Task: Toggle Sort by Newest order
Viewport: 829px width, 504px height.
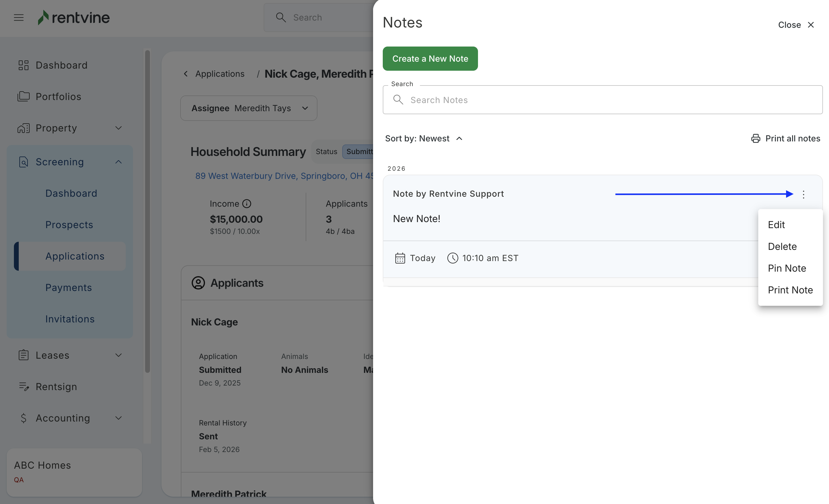Action: click(424, 138)
